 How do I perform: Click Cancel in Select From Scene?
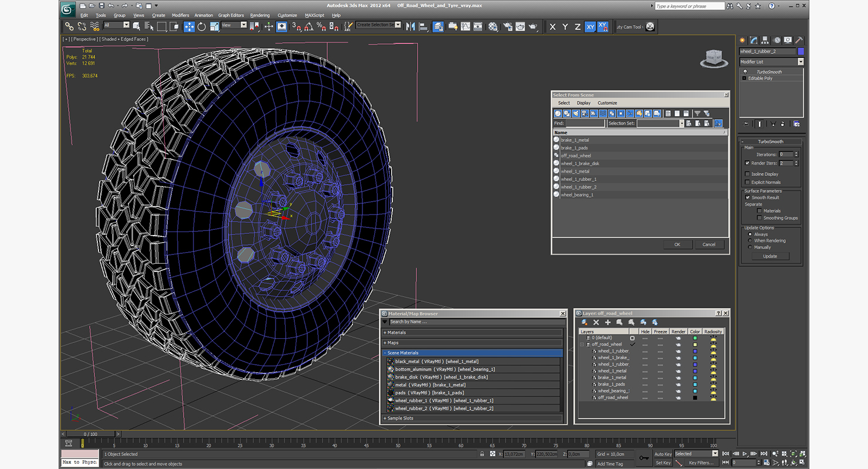[709, 244]
